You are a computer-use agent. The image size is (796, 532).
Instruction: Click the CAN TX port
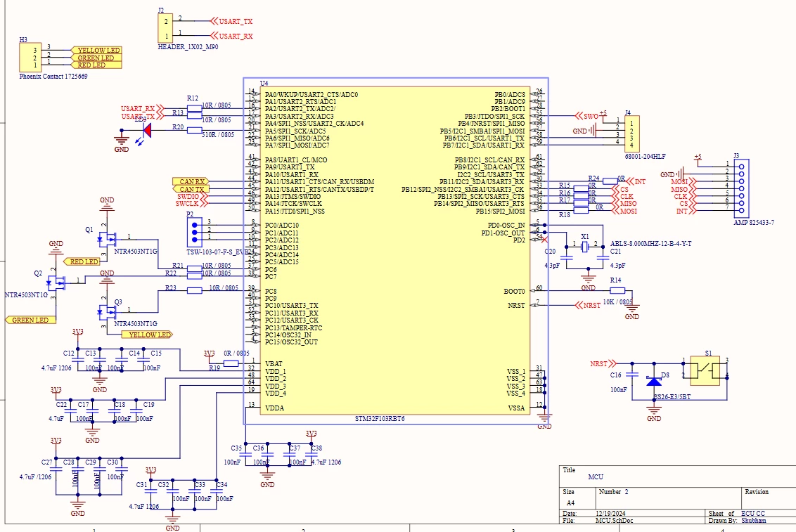[191, 189]
